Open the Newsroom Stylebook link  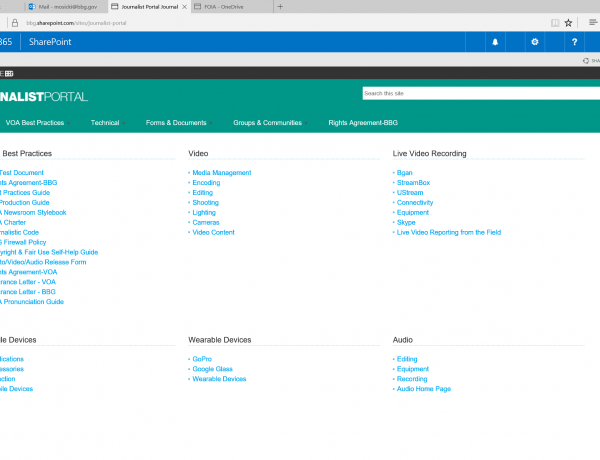[x=33, y=212]
